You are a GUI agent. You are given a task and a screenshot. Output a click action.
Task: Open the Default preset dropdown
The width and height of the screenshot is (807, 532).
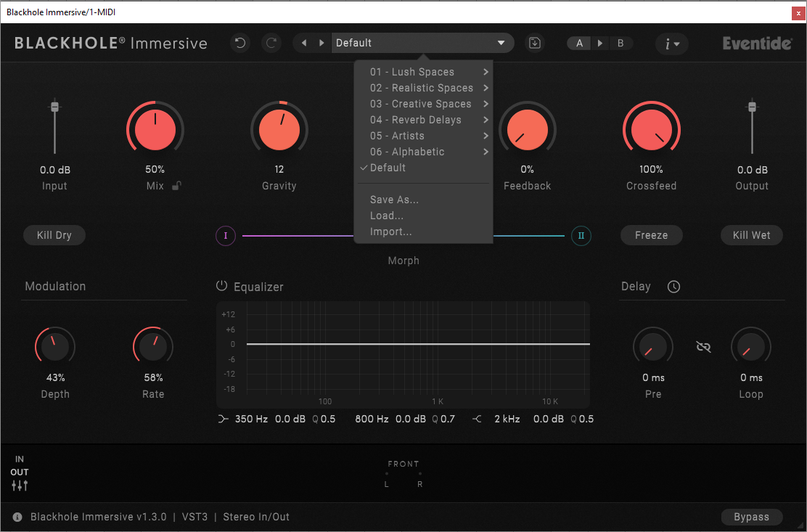click(422, 43)
